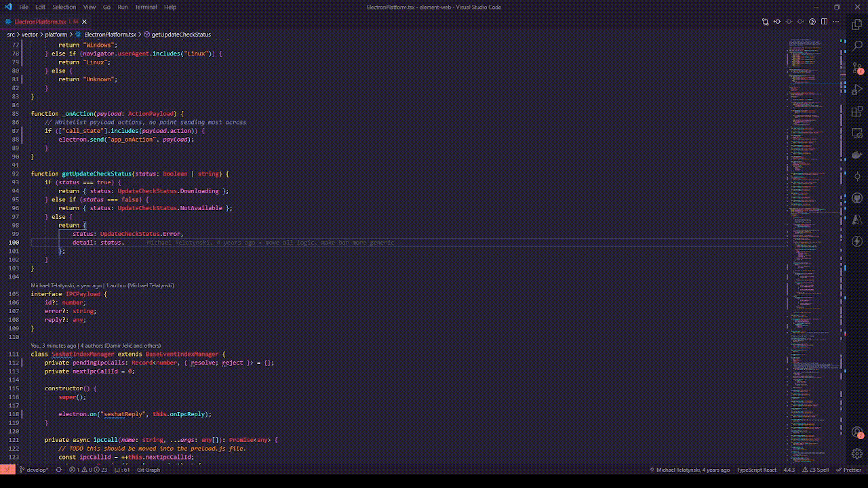This screenshot has width=868, height=488.
Task: Switch branch via develop* status item
Action: (x=34, y=470)
